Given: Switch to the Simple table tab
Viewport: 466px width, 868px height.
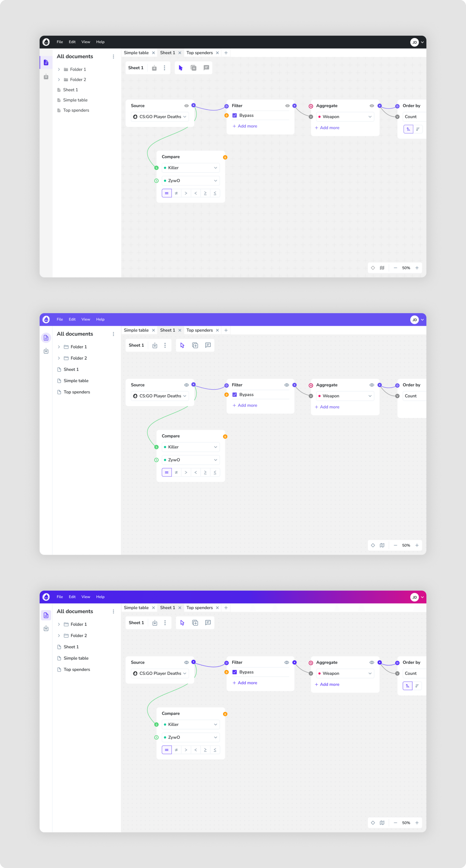Looking at the screenshot, I should click(x=136, y=52).
